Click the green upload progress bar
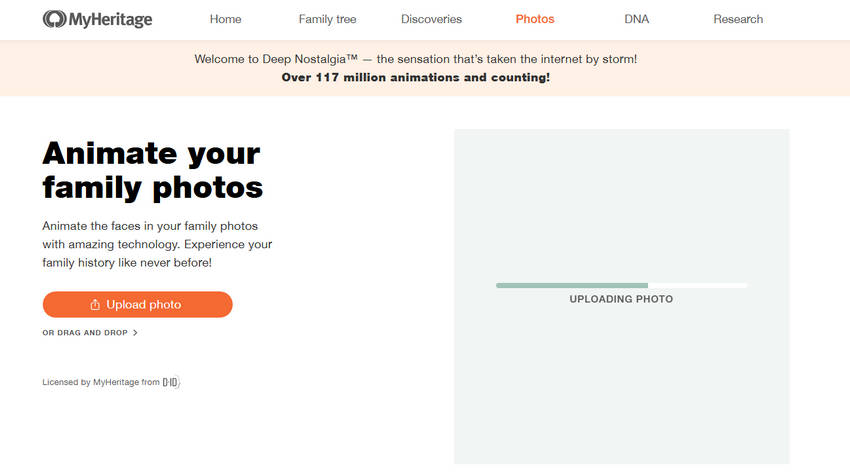Viewport: 850px width, 473px height. click(572, 286)
